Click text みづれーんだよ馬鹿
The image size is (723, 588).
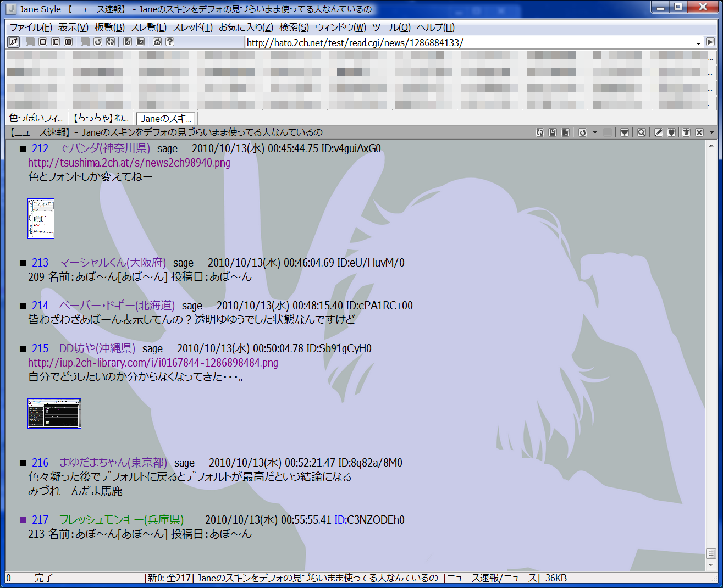click(x=75, y=491)
